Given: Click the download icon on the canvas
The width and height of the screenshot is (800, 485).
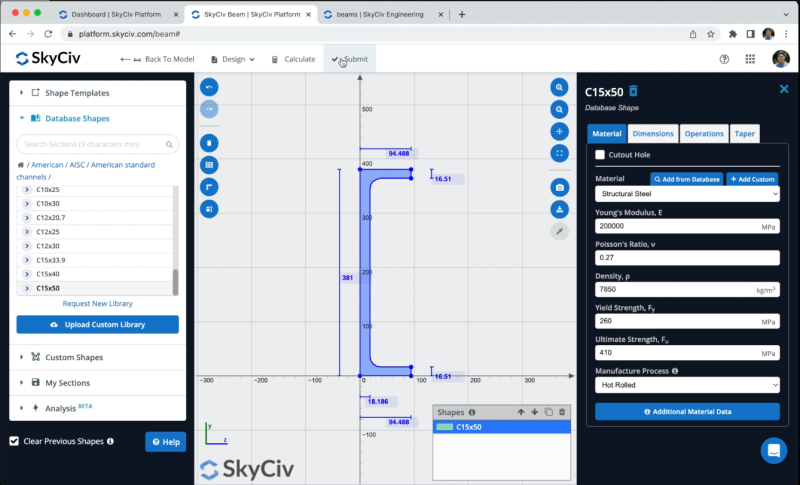Looking at the screenshot, I should pos(559,210).
